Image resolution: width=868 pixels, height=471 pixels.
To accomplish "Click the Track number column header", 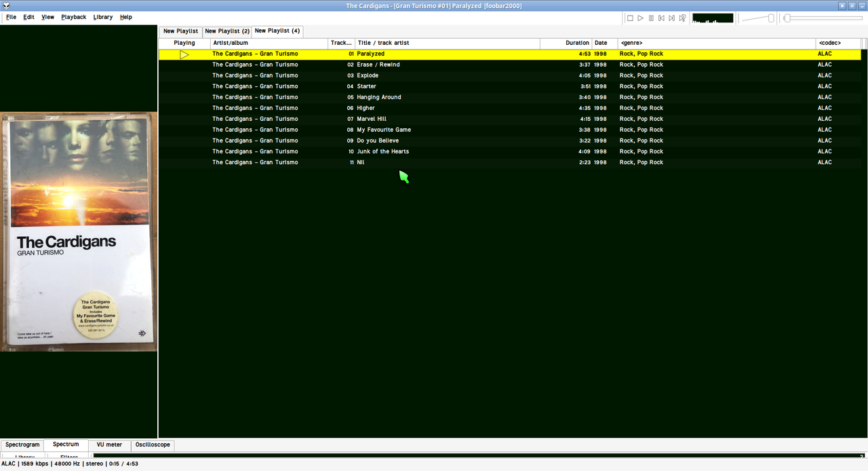I will (342, 43).
